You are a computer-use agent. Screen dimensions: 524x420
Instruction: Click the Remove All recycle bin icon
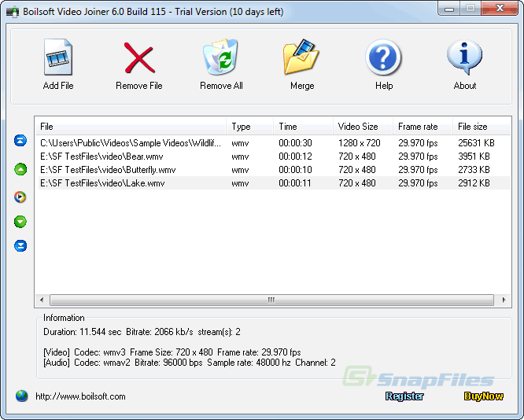click(x=220, y=57)
